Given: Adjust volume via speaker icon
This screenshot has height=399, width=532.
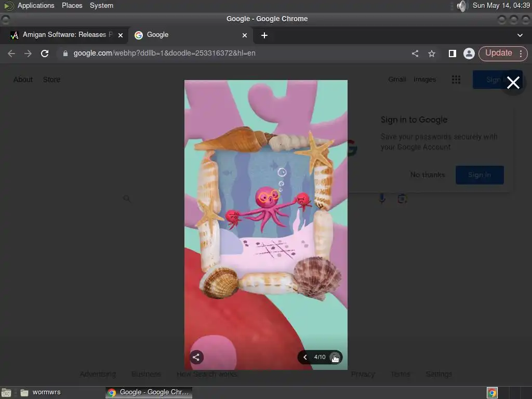Looking at the screenshot, I should point(462,6).
